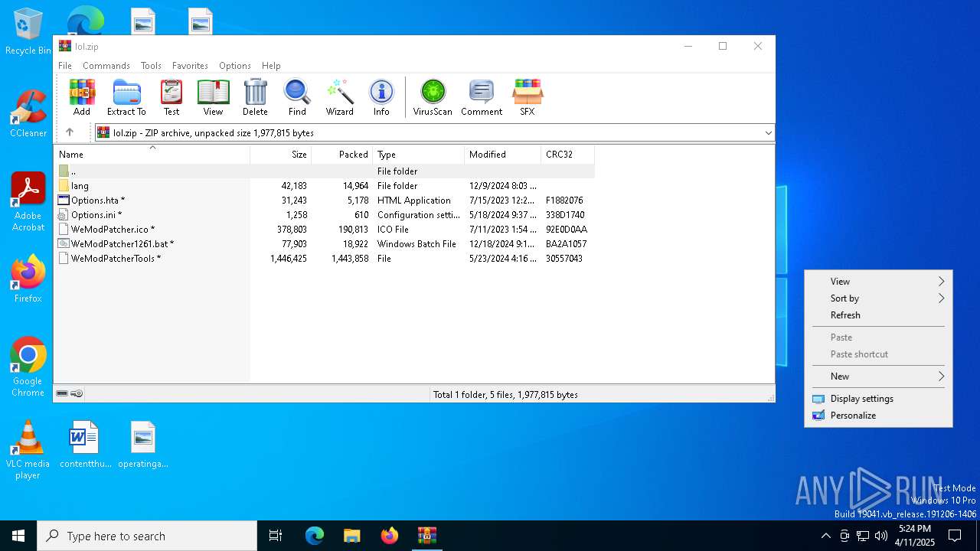
Task: Open Adobe Acrobat desktop shortcut
Action: pyautogui.click(x=28, y=202)
